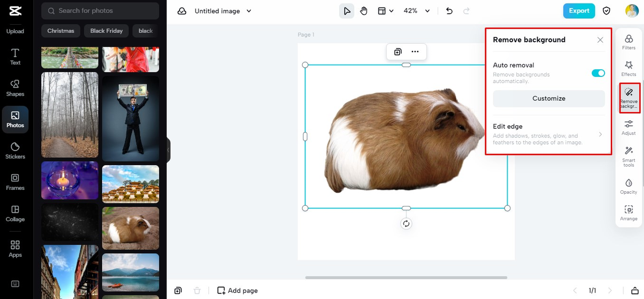
Task: Select the Christmas photo category chip
Action: pyautogui.click(x=61, y=31)
